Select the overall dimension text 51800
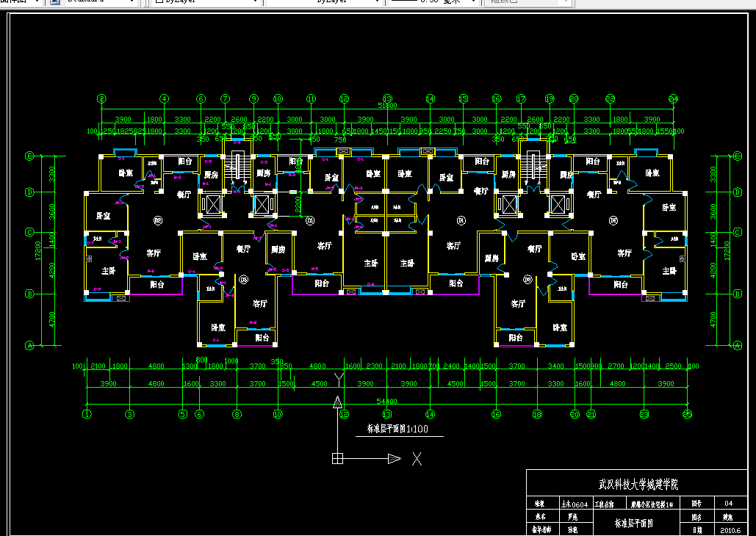756x536 pixels. coord(388,106)
